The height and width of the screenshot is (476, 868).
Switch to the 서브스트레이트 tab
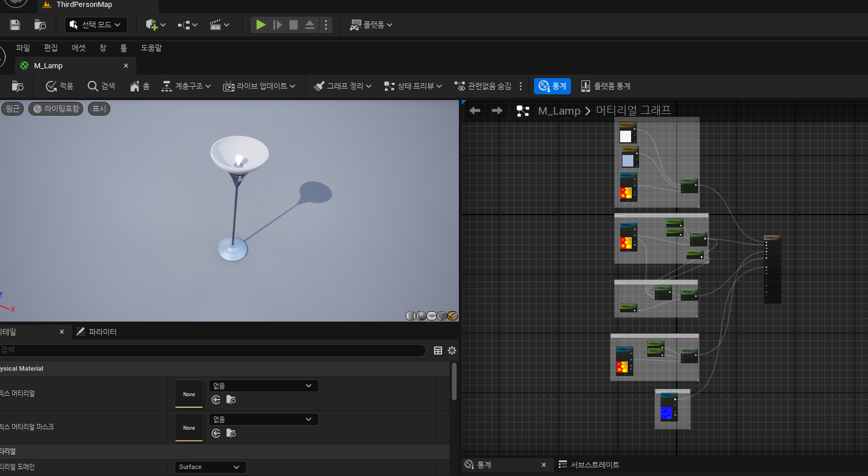[589, 465]
